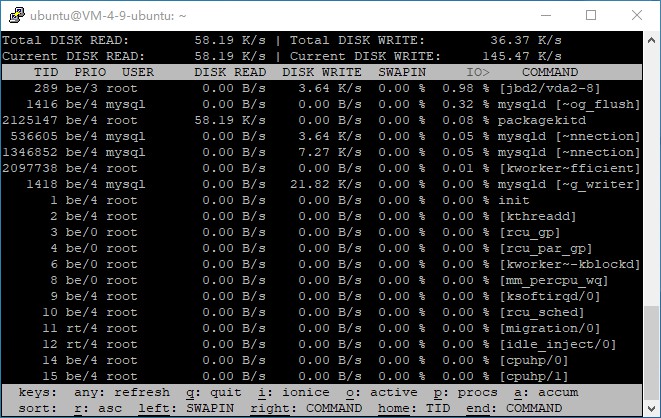Image resolution: width=661 pixels, height=418 pixels.
Task: Click the IO> sort column header
Action: click(477, 72)
